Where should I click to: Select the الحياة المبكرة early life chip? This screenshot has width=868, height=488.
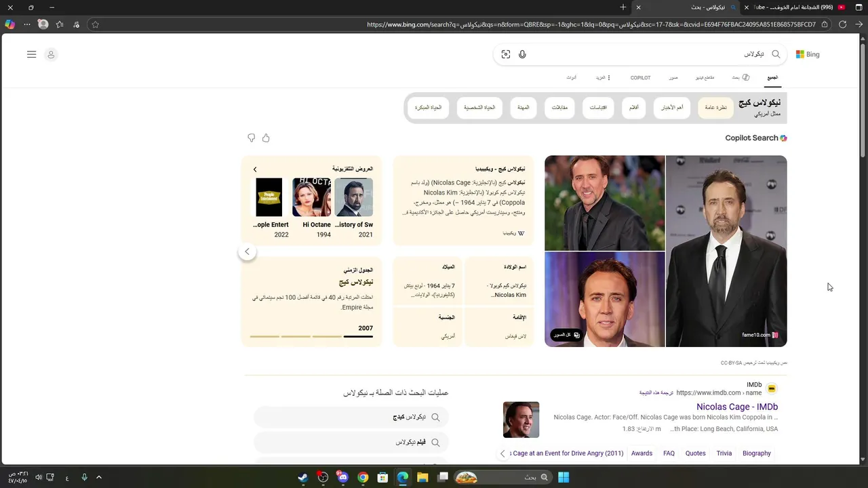pos(429,108)
